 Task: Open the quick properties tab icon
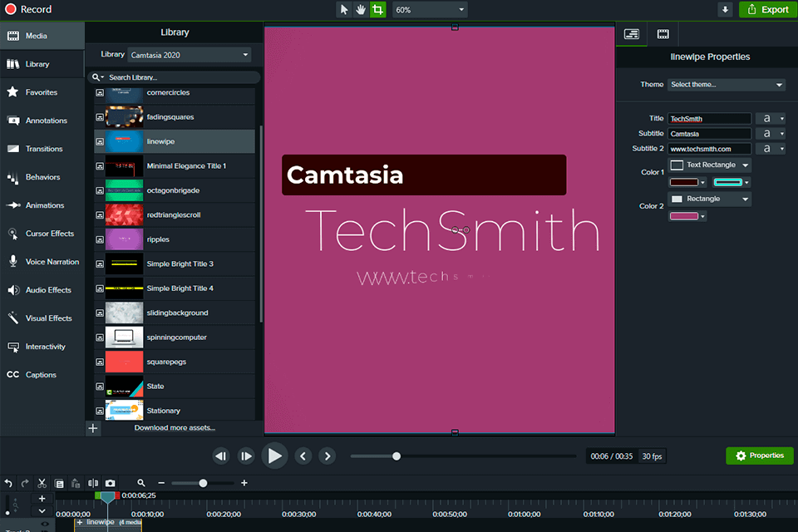pyautogui.click(x=632, y=34)
